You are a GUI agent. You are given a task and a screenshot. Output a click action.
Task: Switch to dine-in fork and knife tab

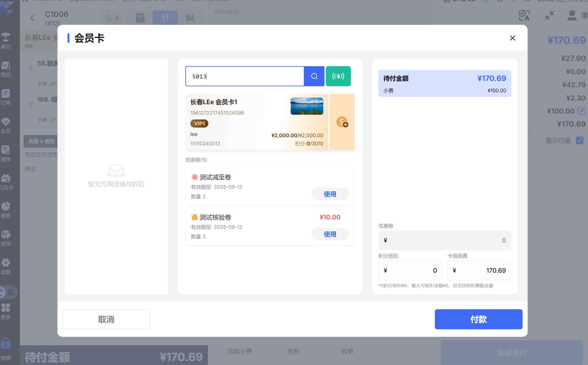point(165,18)
